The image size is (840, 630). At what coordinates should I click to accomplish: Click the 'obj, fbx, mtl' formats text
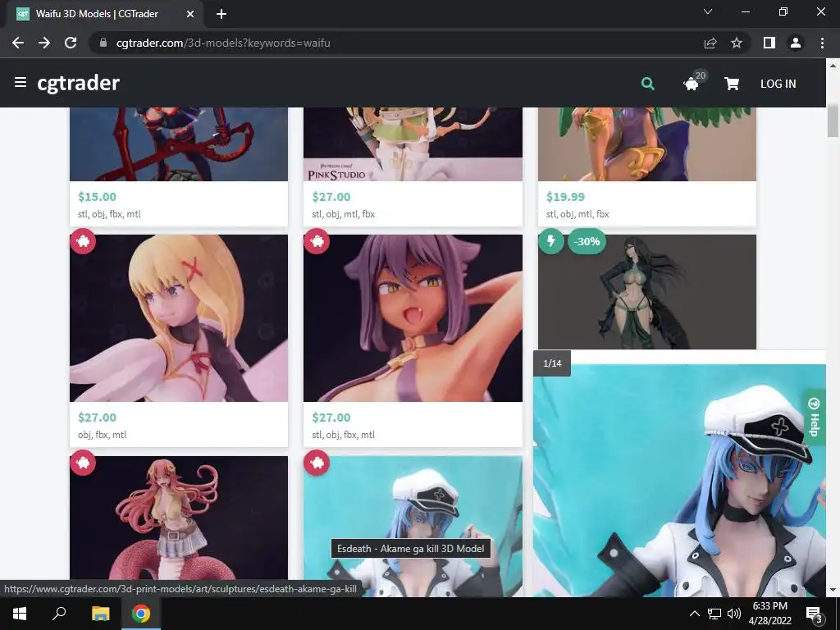coord(103,435)
